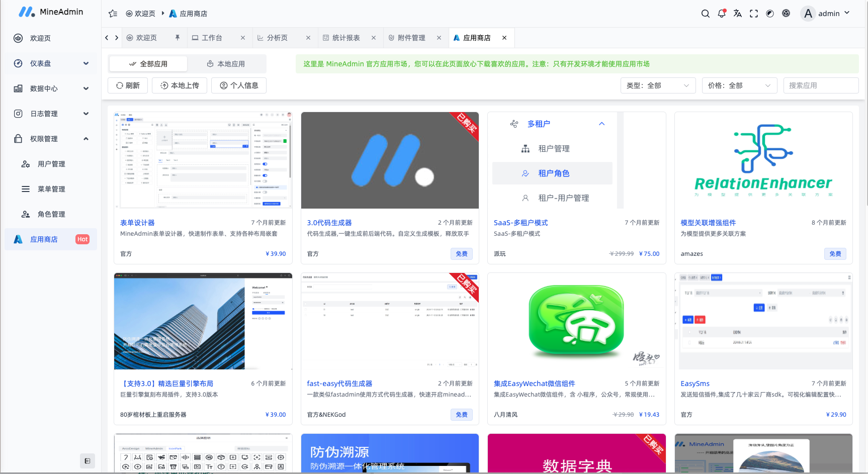Select 全部应用 filter option
The width and height of the screenshot is (868, 474).
tap(148, 63)
